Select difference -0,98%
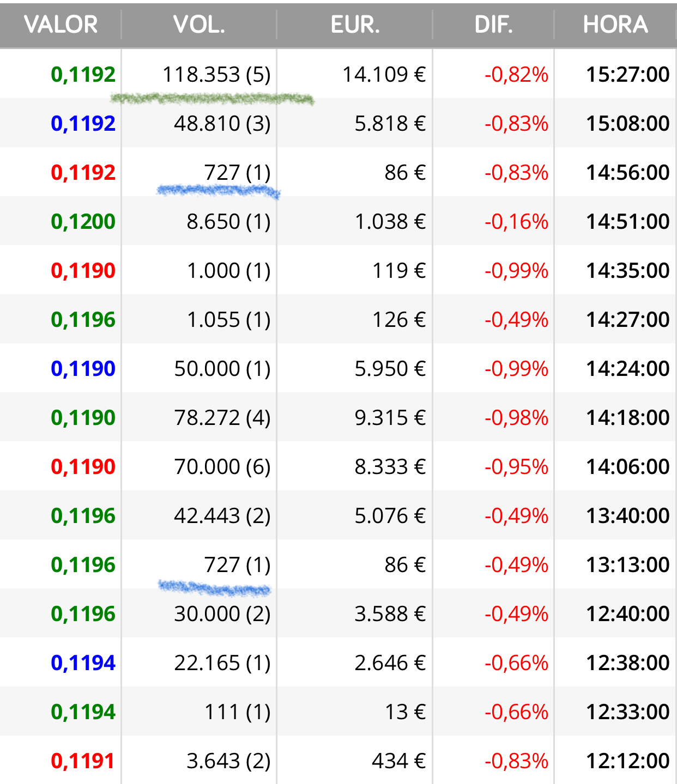The height and width of the screenshot is (784, 677). point(516,418)
